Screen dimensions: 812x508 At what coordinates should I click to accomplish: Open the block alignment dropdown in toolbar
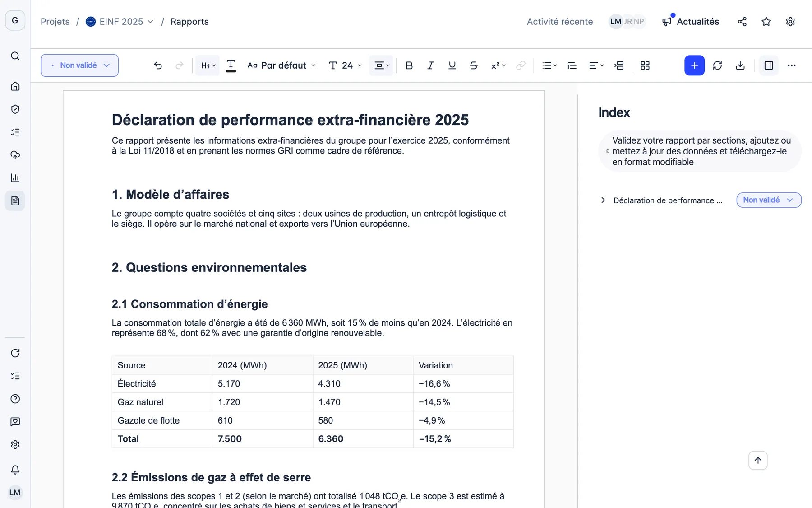[382, 65]
